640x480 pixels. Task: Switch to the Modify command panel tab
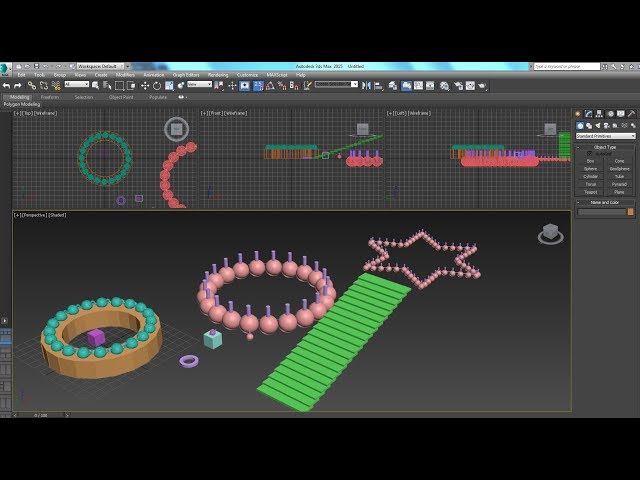588,114
